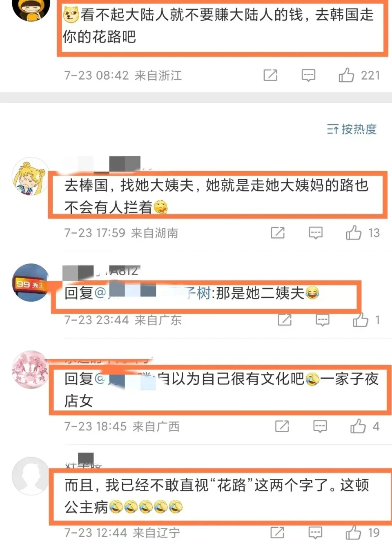
Task: Open the default gray avatar profile
Action: [x=31, y=476]
